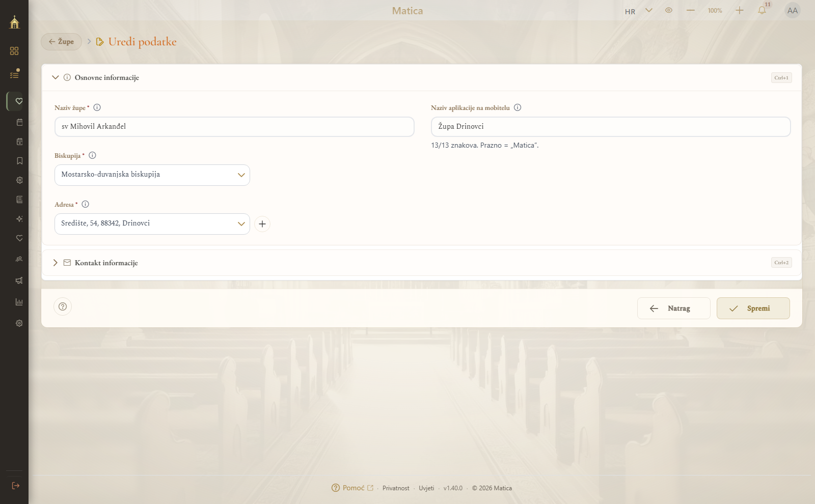The width and height of the screenshot is (815, 504).
Task: Open the document list icon in sidebar
Action: [19, 200]
